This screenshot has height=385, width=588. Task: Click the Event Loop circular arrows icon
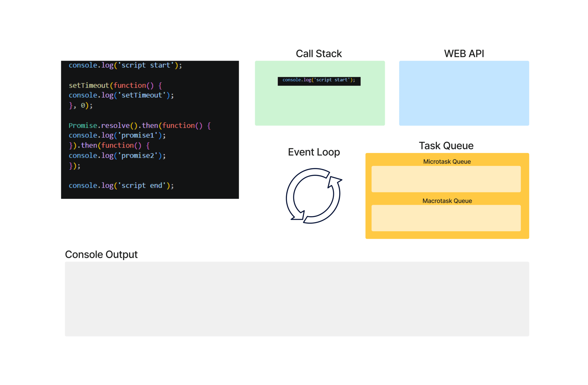pyautogui.click(x=314, y=196)
